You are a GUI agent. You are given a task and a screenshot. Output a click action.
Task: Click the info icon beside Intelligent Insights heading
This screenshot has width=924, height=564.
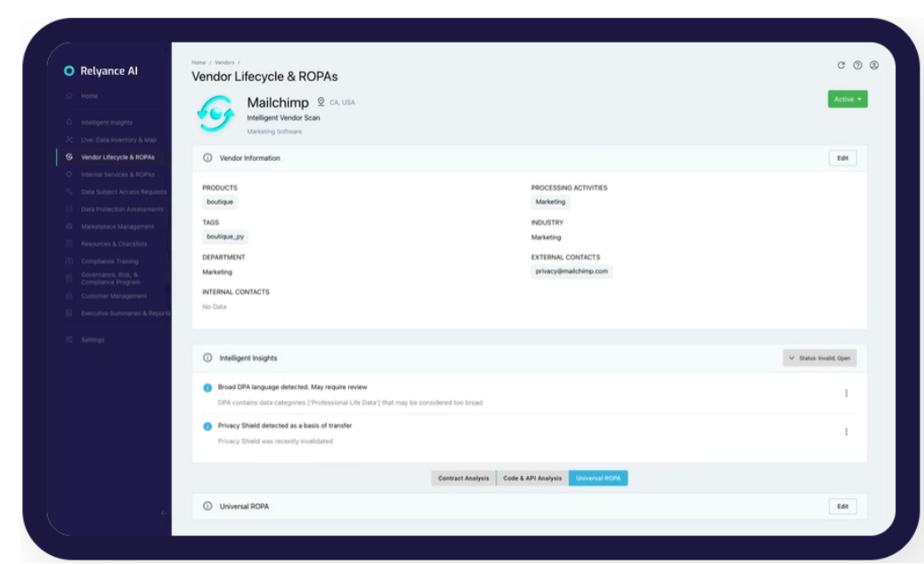(x=207, y=358)
